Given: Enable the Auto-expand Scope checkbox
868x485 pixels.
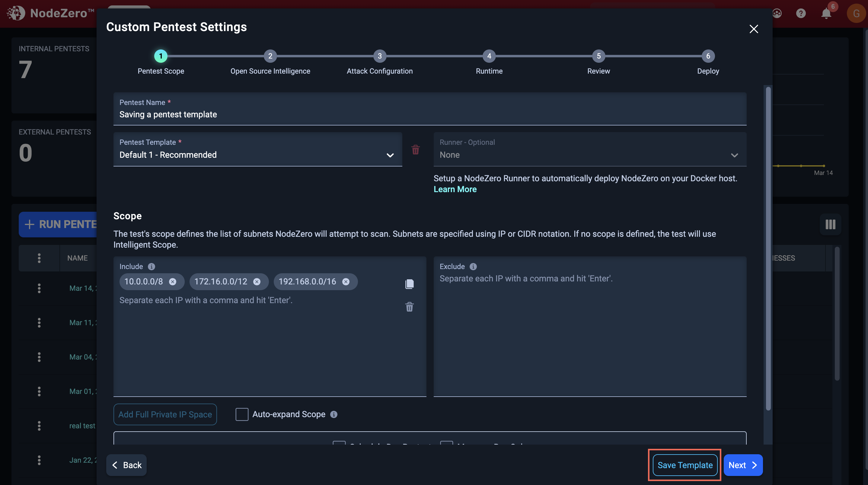Looking at the screenshot, I should 242,414.
